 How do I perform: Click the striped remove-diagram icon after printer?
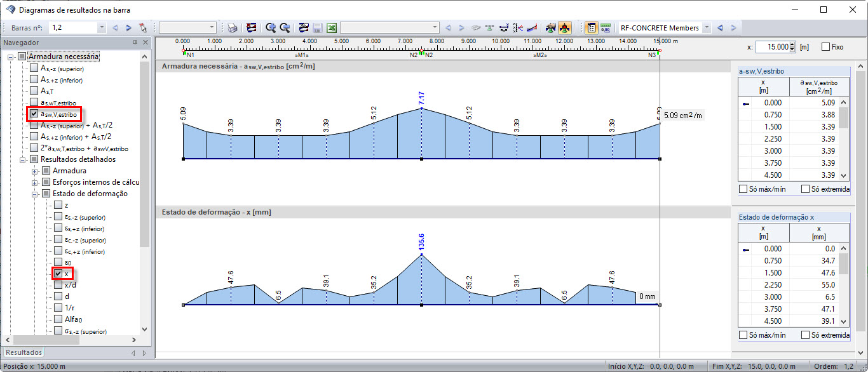pos(252,28)
